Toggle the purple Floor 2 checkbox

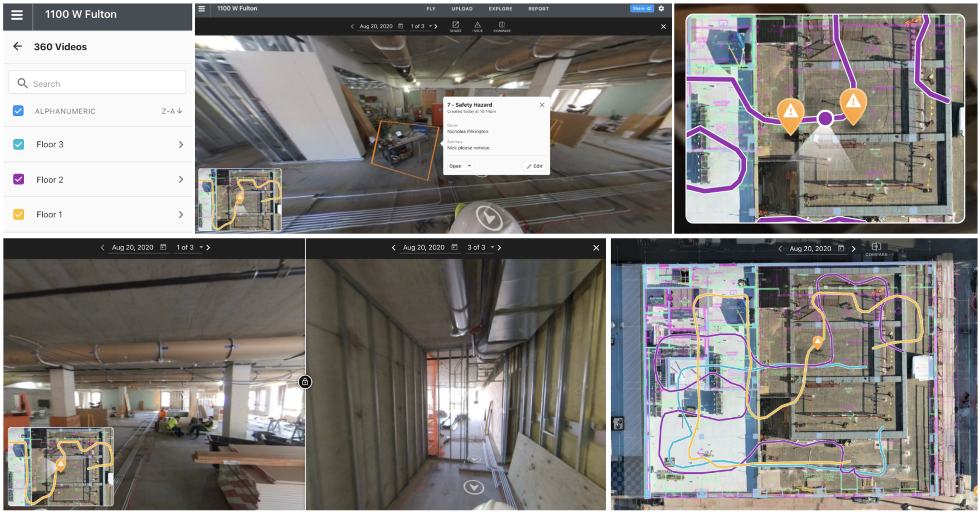pyautogui.click(x=19, y=179)
